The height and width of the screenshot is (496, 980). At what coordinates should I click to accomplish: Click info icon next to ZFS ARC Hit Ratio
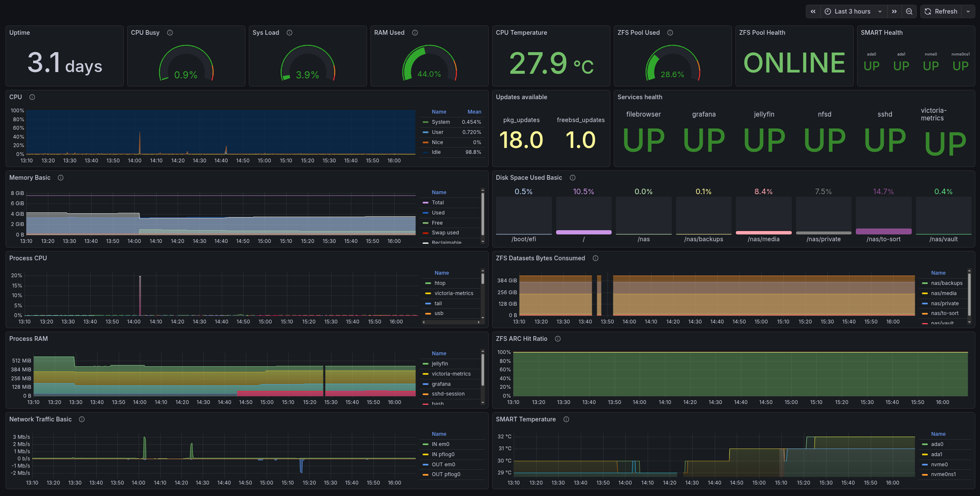(558, 339)
